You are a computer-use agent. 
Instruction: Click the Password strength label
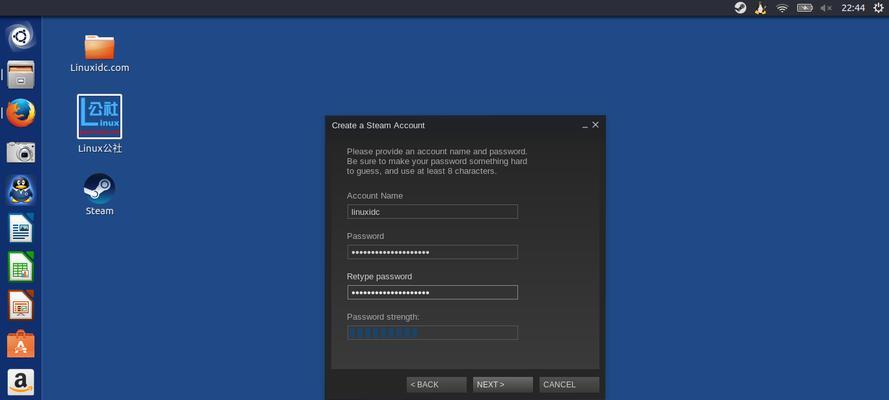pos(383,317)
